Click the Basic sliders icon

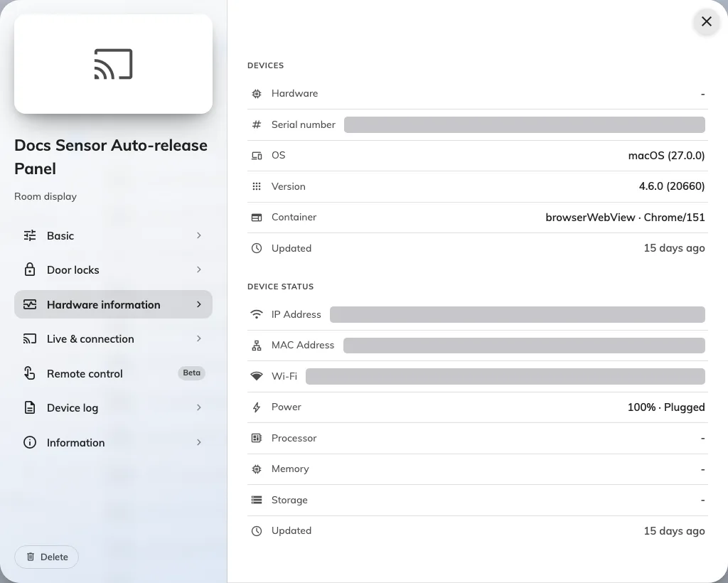coord(30,235)
